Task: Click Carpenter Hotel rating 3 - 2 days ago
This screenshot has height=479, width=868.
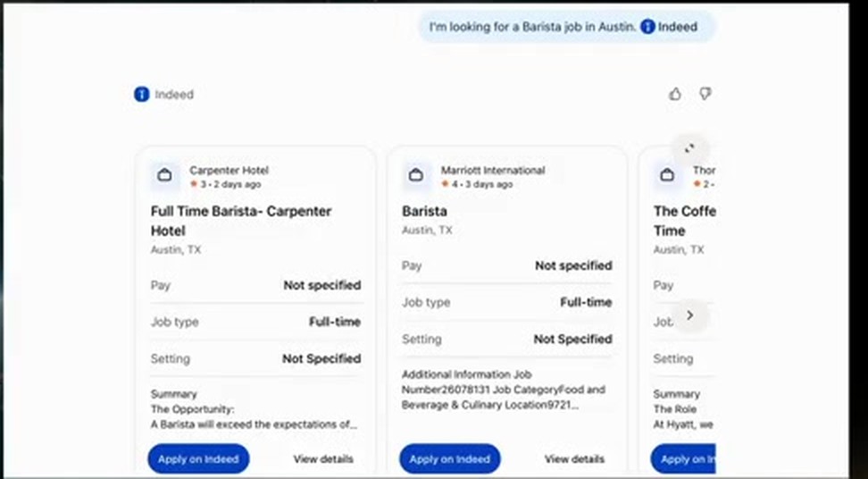Action: [x=225, y=184]
